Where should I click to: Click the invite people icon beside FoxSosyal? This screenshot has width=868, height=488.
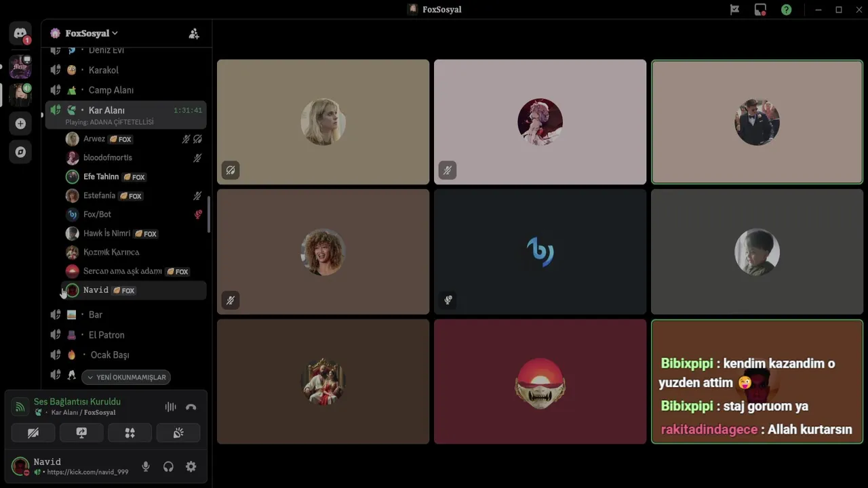[x=194, y=33]
